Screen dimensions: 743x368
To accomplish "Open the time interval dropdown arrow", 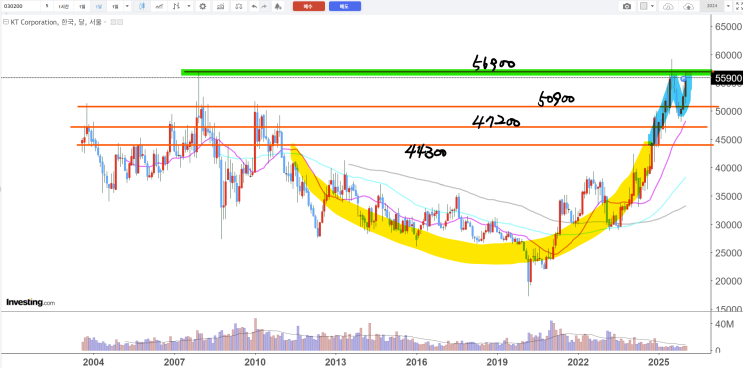I will click(x=127, y=6).
